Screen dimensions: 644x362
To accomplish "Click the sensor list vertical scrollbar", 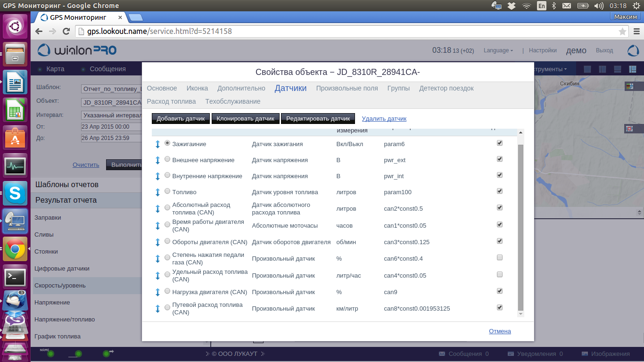I will (x=520, y=226).
